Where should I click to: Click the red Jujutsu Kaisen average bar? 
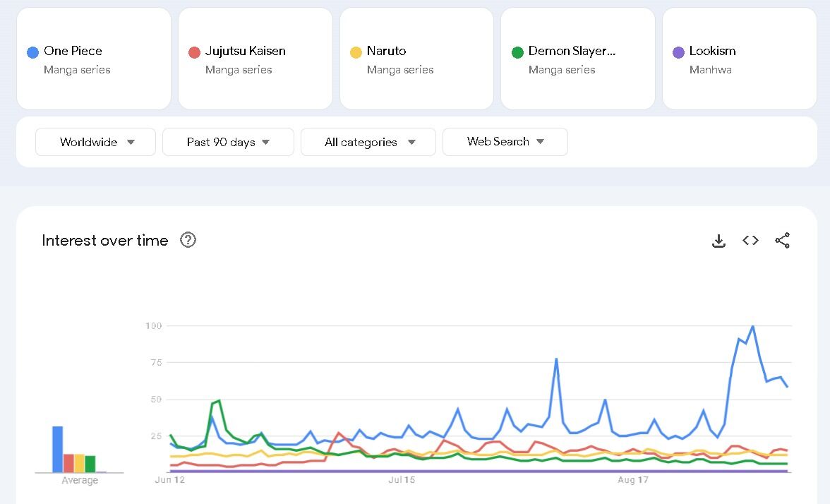(68, 463)
